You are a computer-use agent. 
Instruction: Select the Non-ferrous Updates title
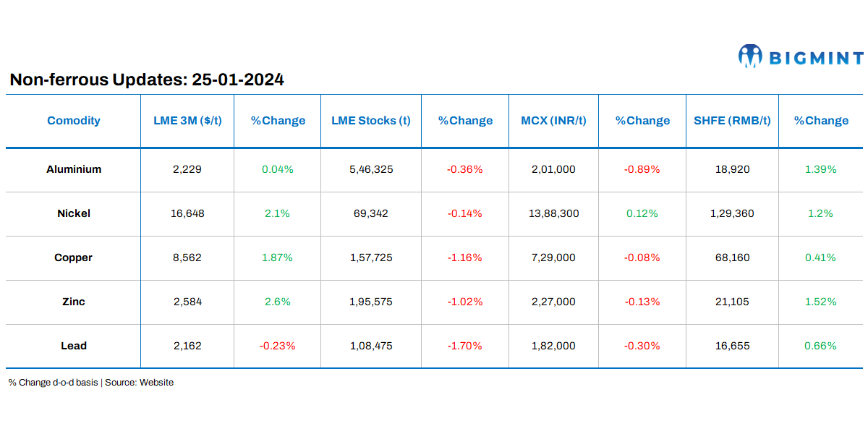click(147, 80)
